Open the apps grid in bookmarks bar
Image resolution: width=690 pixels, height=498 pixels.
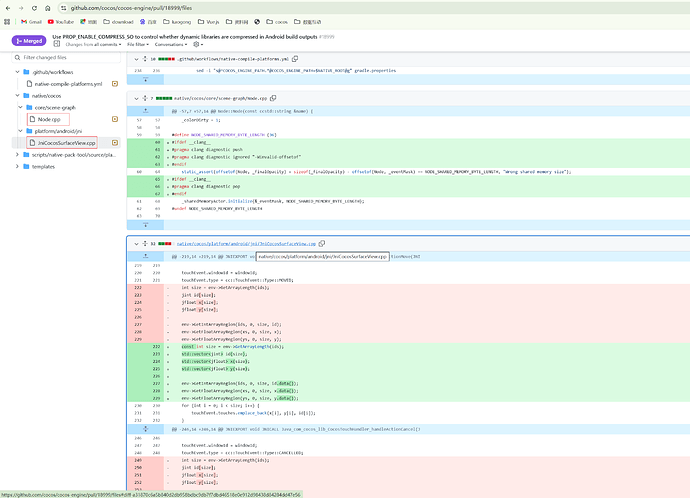7,22
